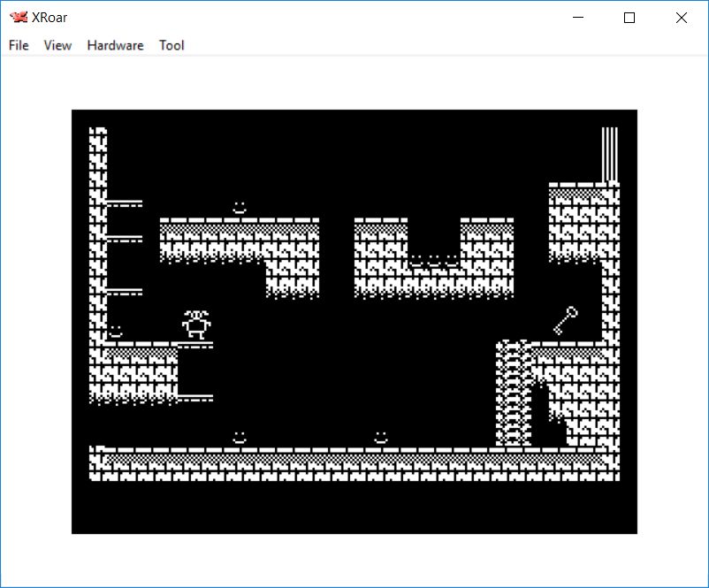Click the middle smiley in the brick pit
The image size is (709, 588).
pyautogui.click(x=434, y=261)
